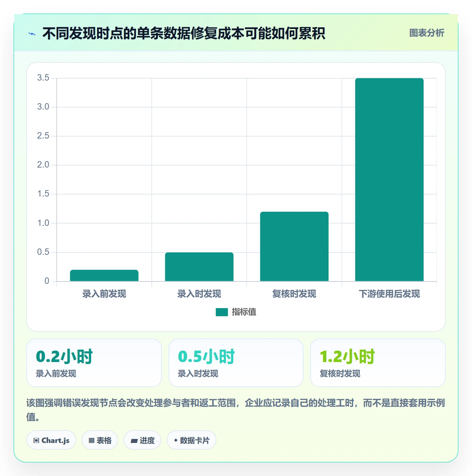
Task: Open the 0.5小时 data card
Action: (236, 363)
